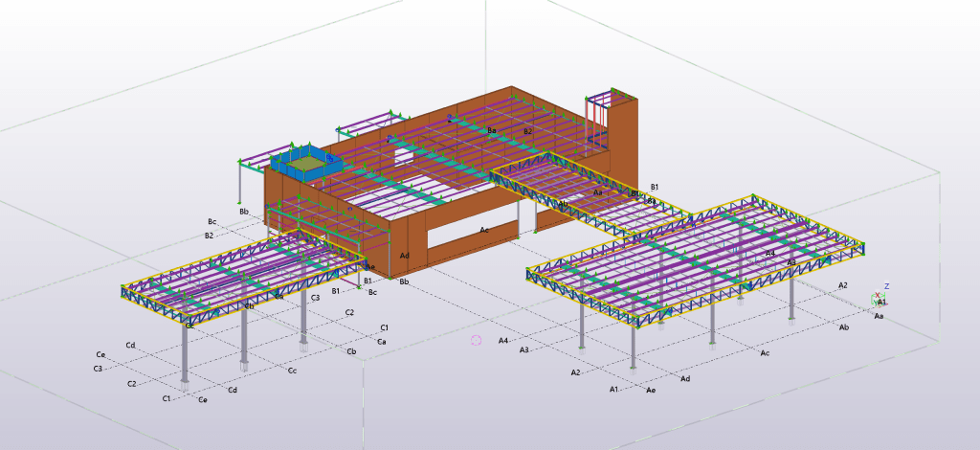
Task: Click the Ad label on the brown wall
Action: click(405, 256)
